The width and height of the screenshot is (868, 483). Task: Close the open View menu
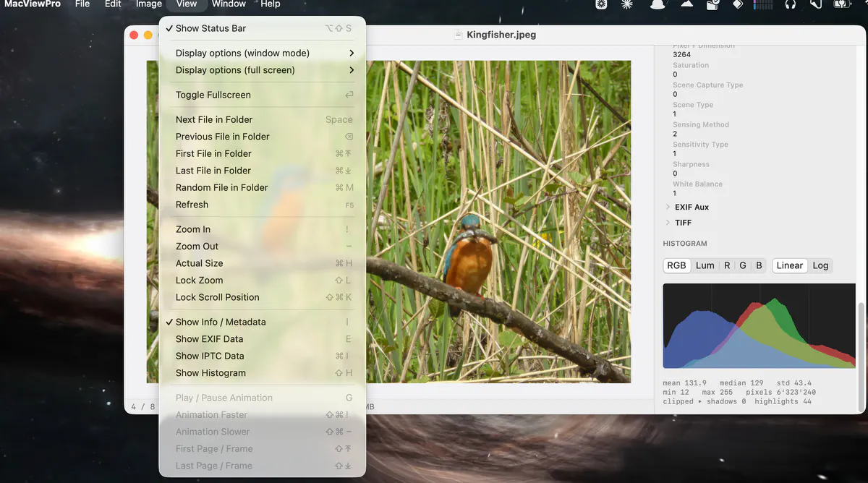click(x=186, y=4)
